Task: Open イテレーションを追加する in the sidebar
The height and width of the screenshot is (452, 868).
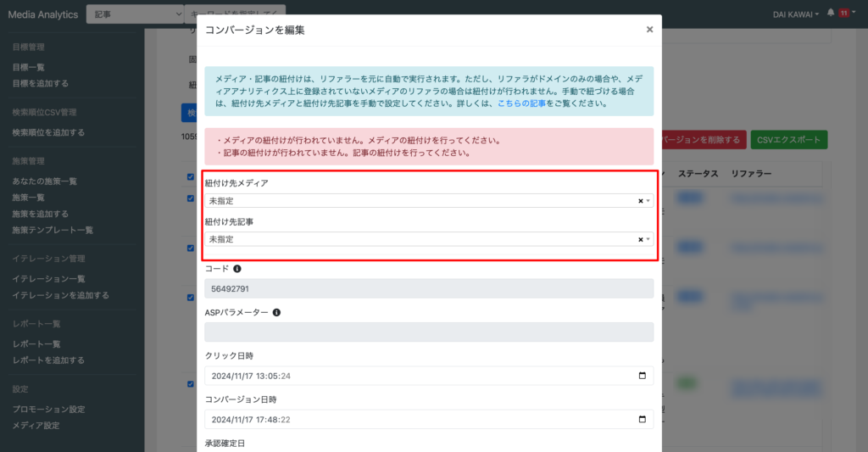Action: [61, 295]
